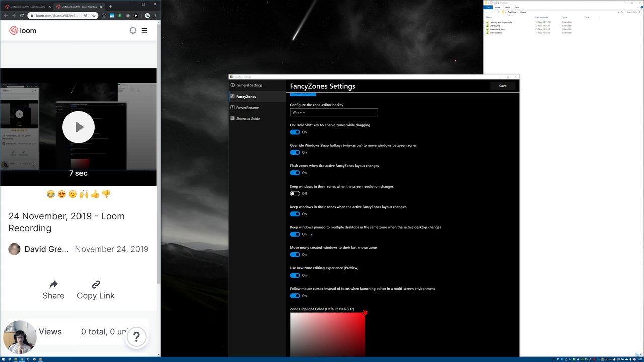Open the Windows Start menu
The height and width of the screenshot is (362, 644).
pyautogui.click(x=4, y=359)
